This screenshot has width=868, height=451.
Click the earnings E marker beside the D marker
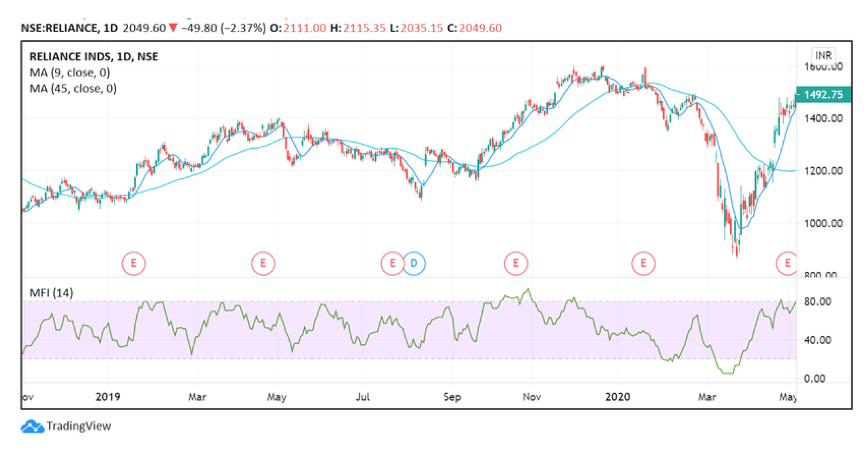tap(392, 263)
